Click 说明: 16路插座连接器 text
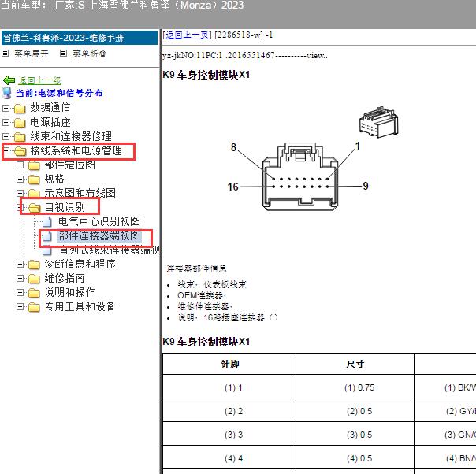 coord(228,318)
